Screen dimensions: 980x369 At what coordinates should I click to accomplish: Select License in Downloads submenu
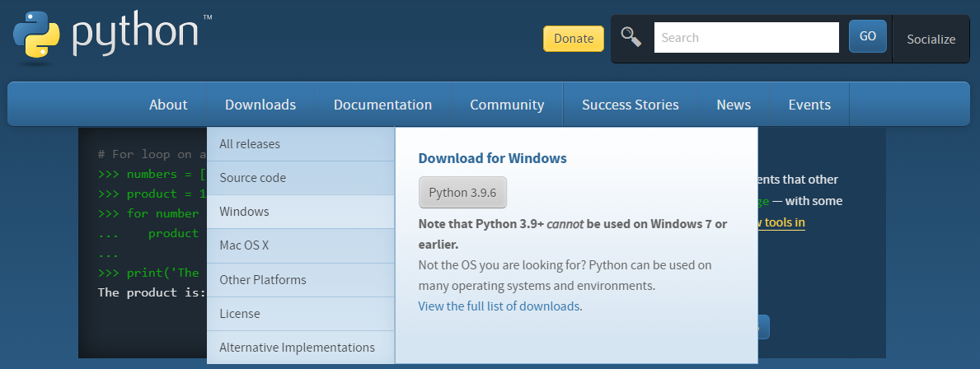pyautogui.click(x=301, y=314)
